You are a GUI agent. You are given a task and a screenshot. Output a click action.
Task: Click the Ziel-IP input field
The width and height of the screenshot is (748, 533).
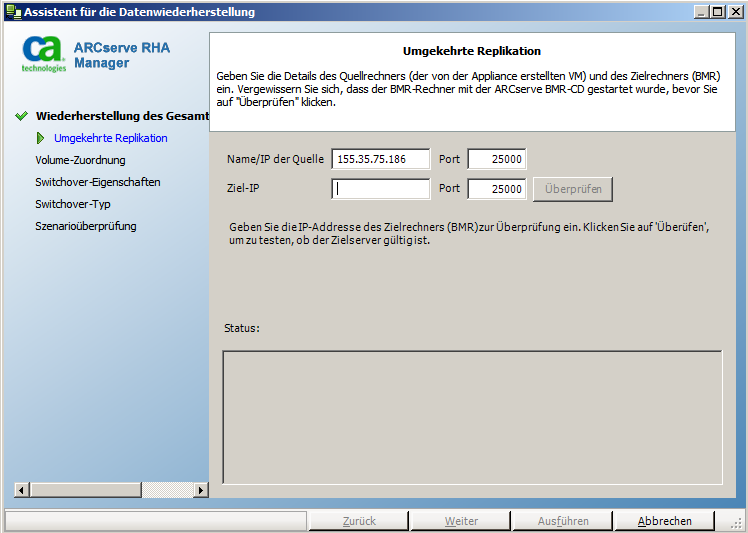point(381,188)
